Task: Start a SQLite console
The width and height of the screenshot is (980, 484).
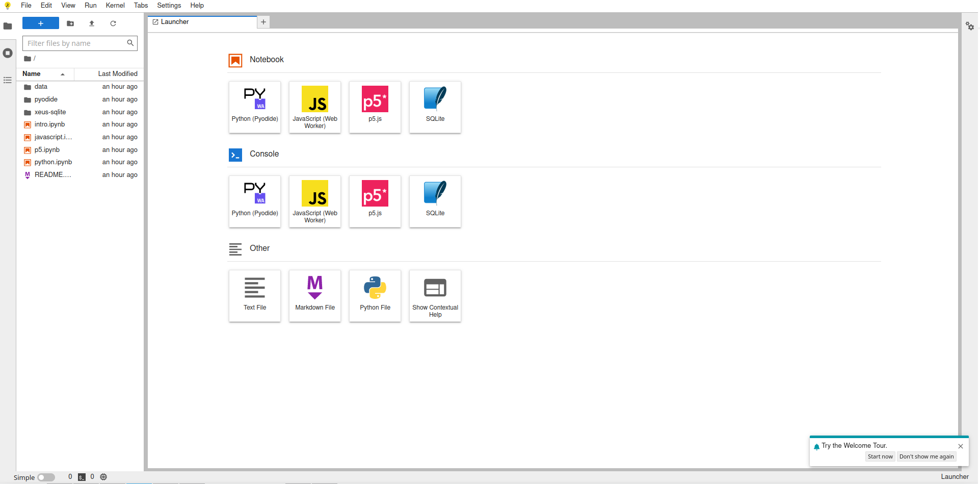Action: point(435,201)
